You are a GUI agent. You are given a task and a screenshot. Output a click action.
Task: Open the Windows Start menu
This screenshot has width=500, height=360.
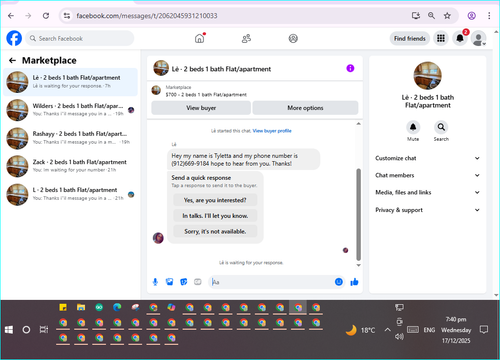[9, 330]
